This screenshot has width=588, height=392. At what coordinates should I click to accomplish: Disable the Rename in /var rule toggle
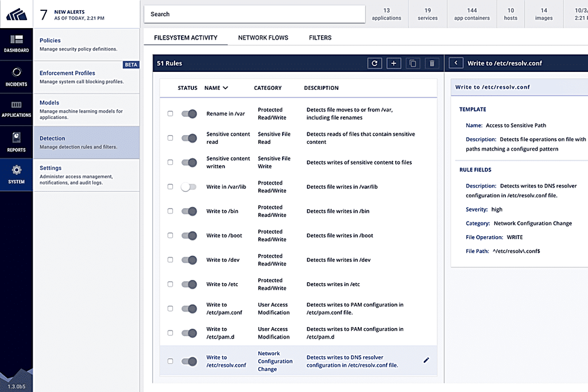click(189, 114)
